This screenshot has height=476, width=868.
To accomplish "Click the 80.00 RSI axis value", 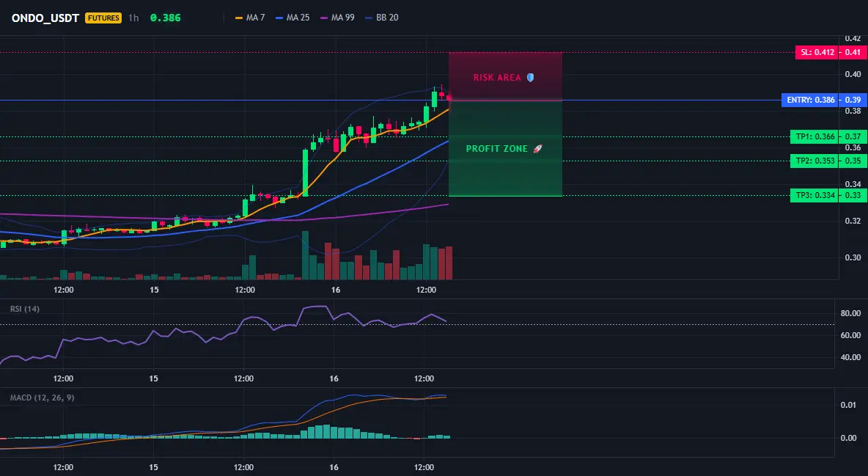I will [x=850, y=314].
